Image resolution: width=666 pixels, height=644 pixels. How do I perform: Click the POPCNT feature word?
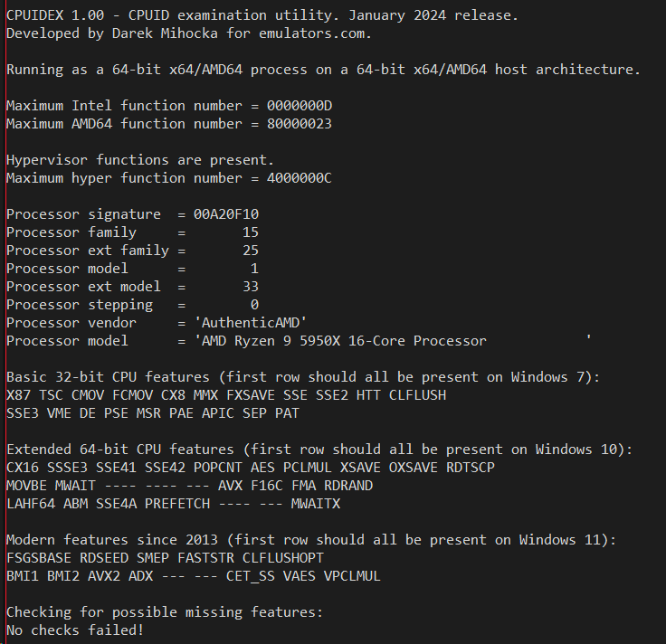tap(218, 468)
